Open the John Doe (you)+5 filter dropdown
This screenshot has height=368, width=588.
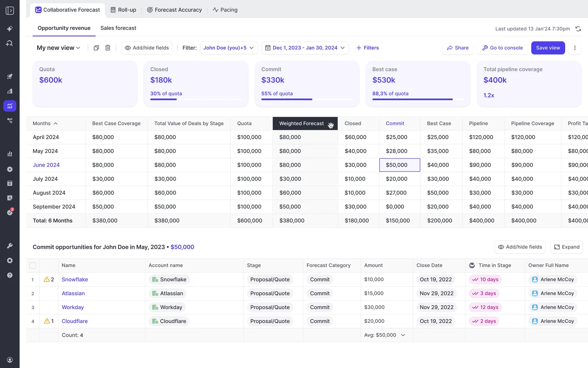point(229,48)
